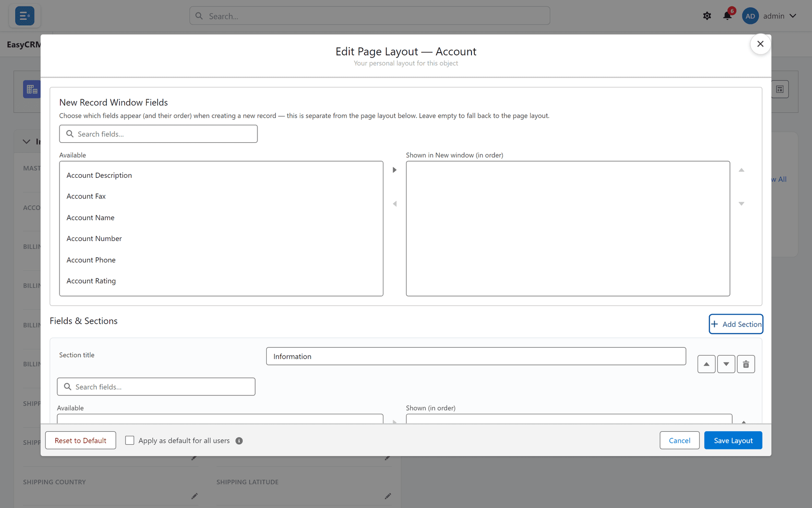
Task: Enable Apply as default for all users
Action: point(130,441)
